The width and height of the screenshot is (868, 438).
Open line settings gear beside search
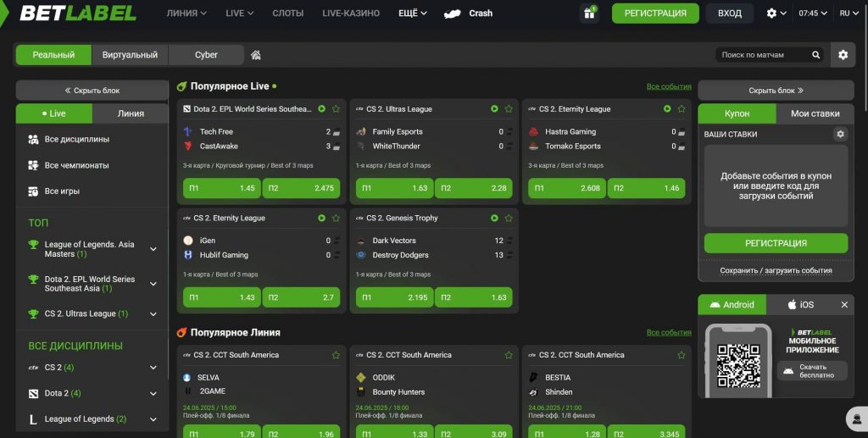(843, 55)
